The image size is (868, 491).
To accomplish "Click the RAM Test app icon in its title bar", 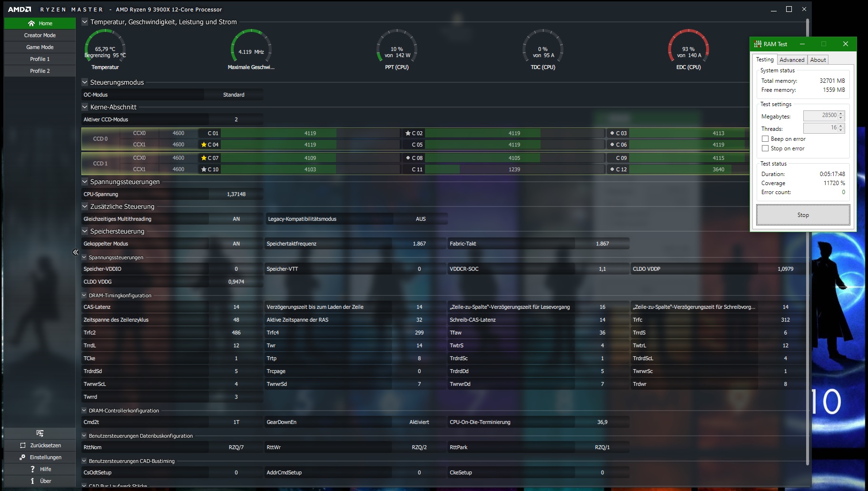I will pos(758,44).
